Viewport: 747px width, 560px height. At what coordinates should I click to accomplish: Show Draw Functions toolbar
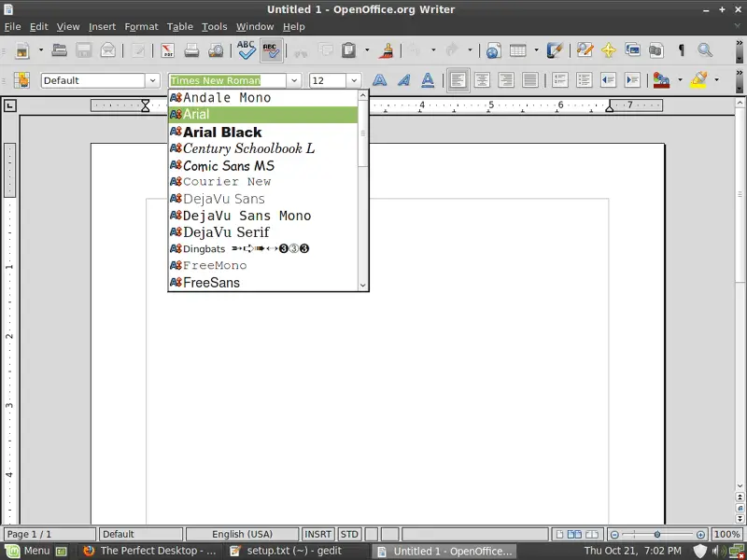coord(555,50)
